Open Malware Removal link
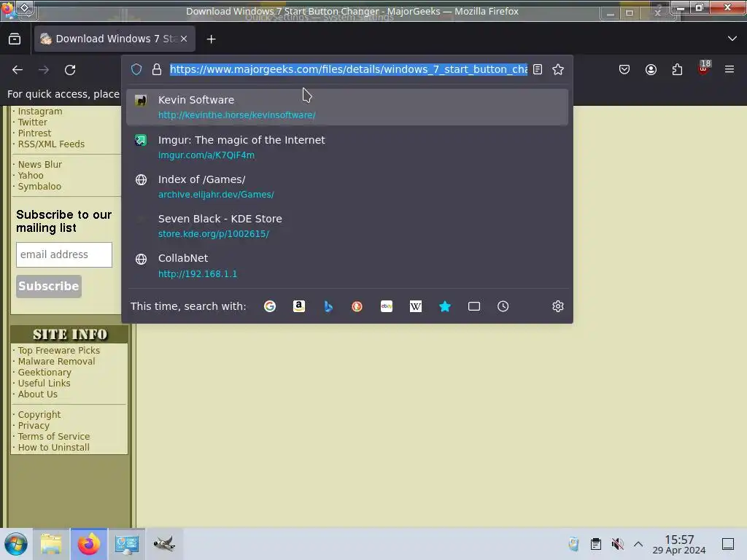The width and height of the screenshot is (747, 560). [56, 362]
